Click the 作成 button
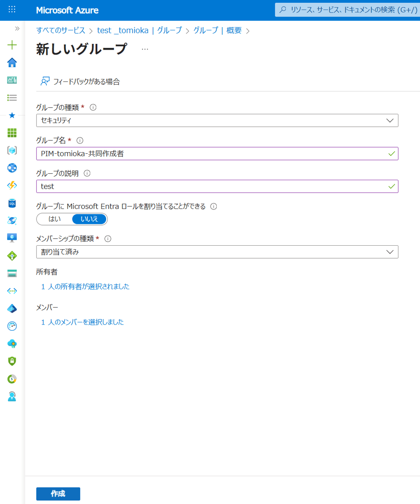 [58, 493]
